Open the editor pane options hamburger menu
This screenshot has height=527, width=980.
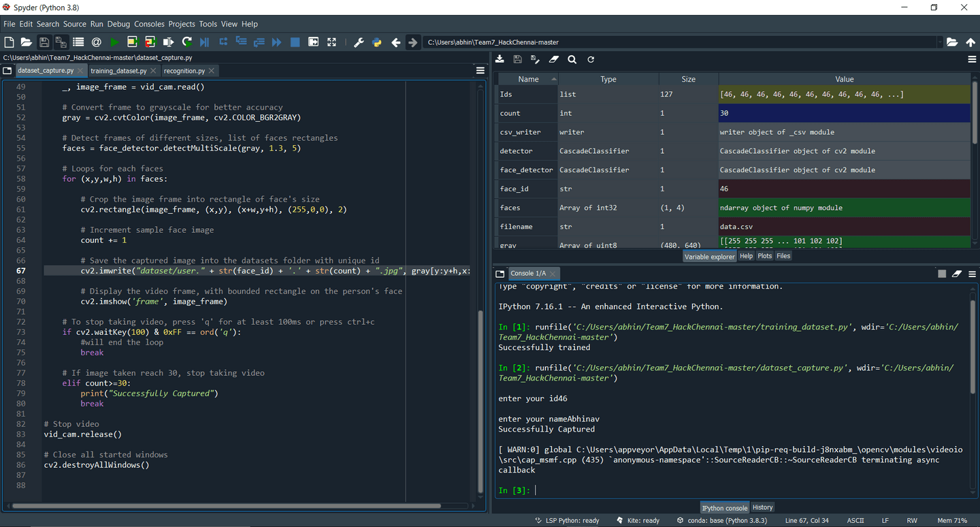click(480, 71)
